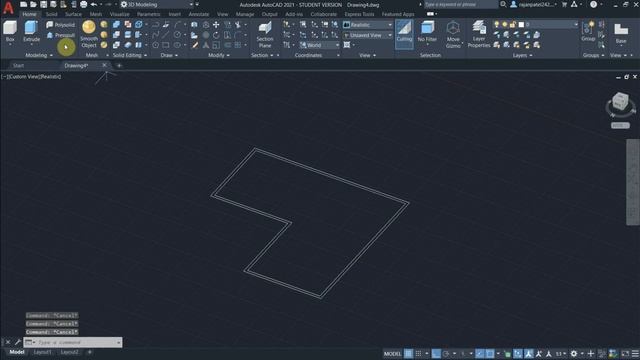
Task: Click the Rotate tool in Modify panel
Action: point(216,36)
